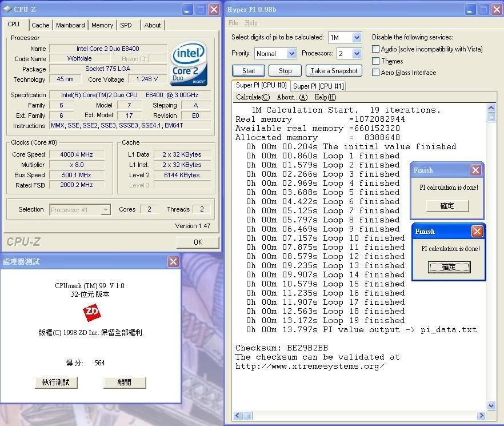Switch to the SPD tab
Image resolution: width=504 pixels, height=426 pixels.
(x=126, y=25)
